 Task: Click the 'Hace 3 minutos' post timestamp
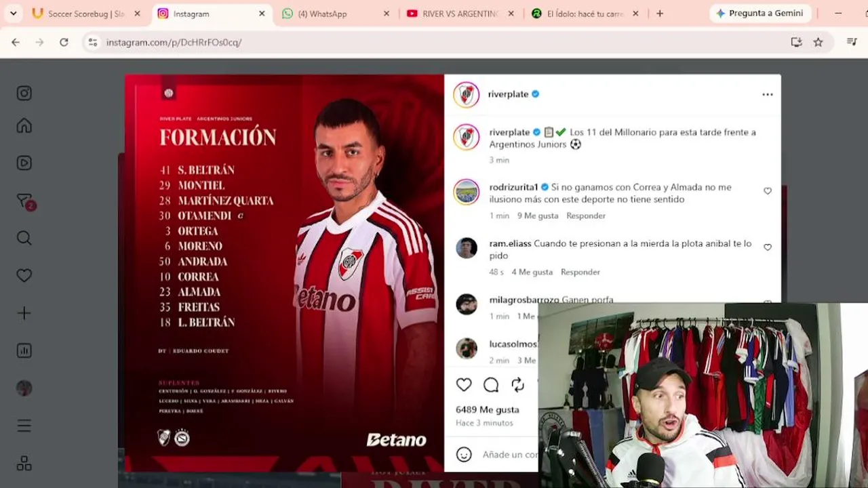485,423
